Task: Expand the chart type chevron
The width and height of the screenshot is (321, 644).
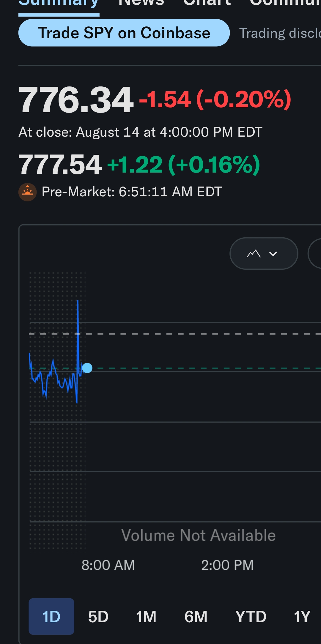Action: point(273,254)
